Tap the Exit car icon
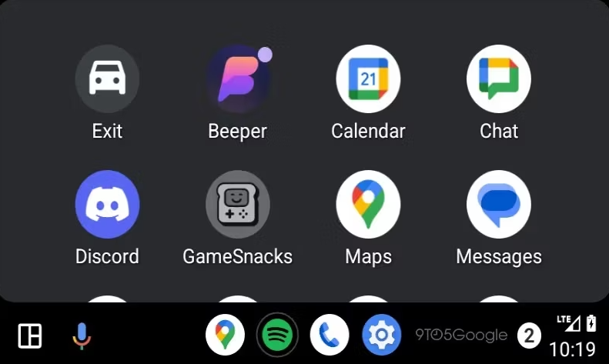Image resolution: width=609 pixels, height=364 pixels. (x=107, y=78)
